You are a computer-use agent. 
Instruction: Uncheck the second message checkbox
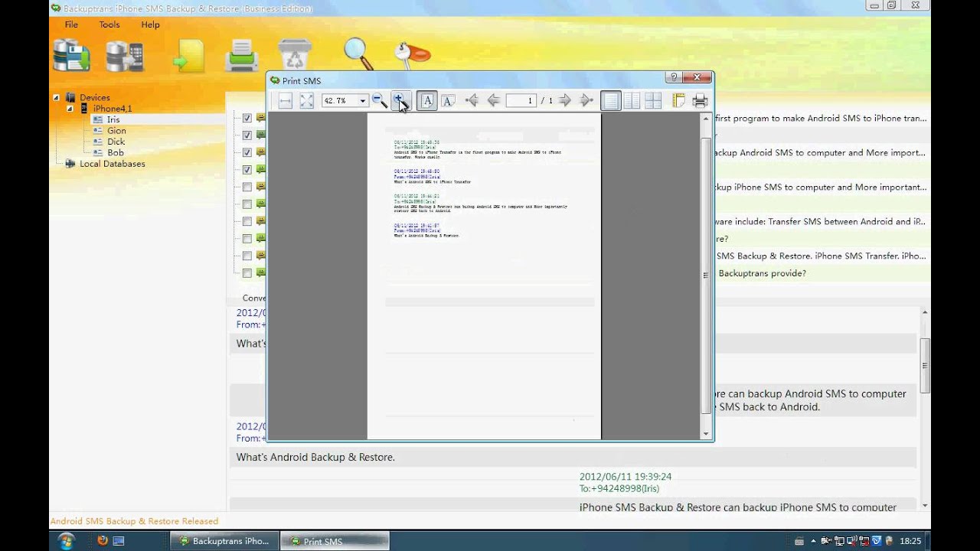click(x=247, y=135)
